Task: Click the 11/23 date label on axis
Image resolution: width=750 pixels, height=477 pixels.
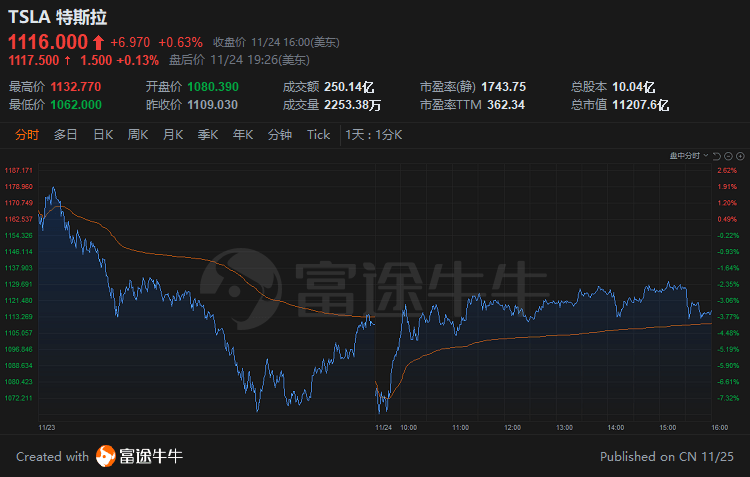Action: coord(47,428)
